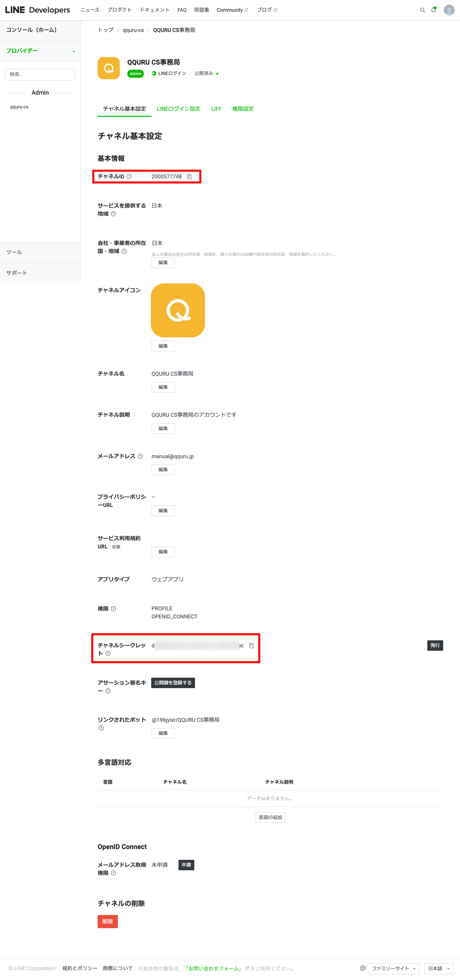The width and height of the screenshot is (460, 980).
Task: Open the 日本語 language dropdown
Action: (x=438, y=968)
